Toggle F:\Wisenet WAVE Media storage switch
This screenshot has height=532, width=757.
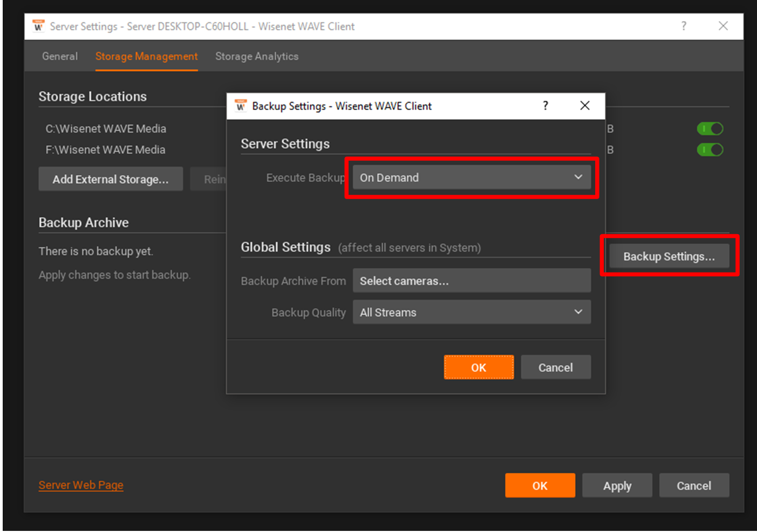[710, 149]
